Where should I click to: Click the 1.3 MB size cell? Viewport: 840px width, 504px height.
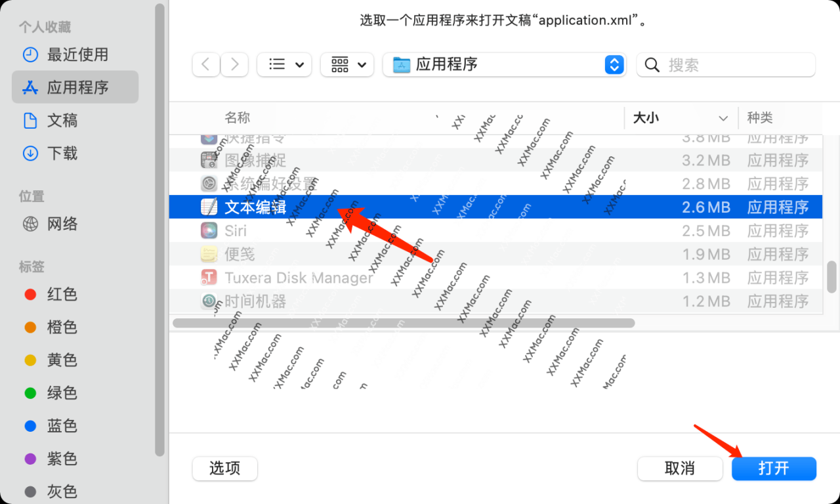706,278
